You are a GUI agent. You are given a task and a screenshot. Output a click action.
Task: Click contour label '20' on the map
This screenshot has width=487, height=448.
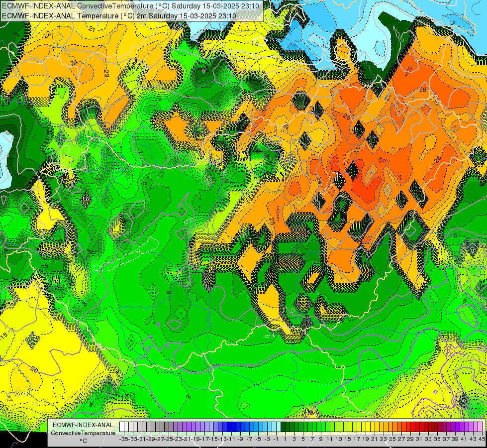(x=34, y=369)
